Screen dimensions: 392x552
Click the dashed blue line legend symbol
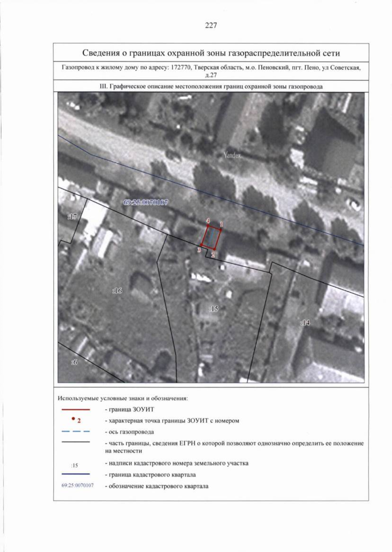pos(75,432)
